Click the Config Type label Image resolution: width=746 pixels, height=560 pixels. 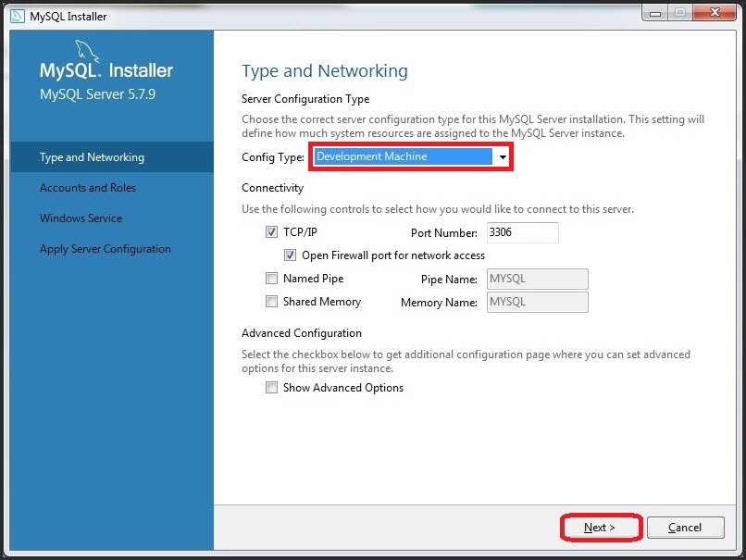273,157
